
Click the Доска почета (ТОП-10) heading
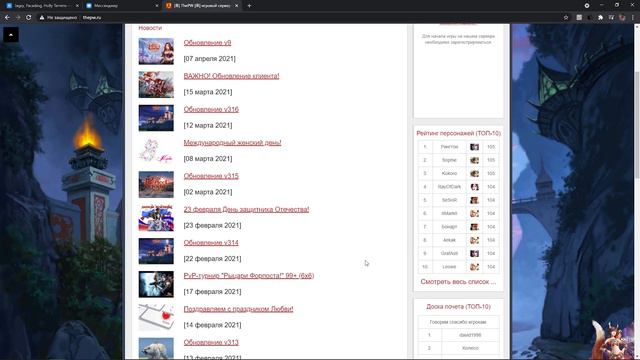pyautogui.click(x=458, y=307)
